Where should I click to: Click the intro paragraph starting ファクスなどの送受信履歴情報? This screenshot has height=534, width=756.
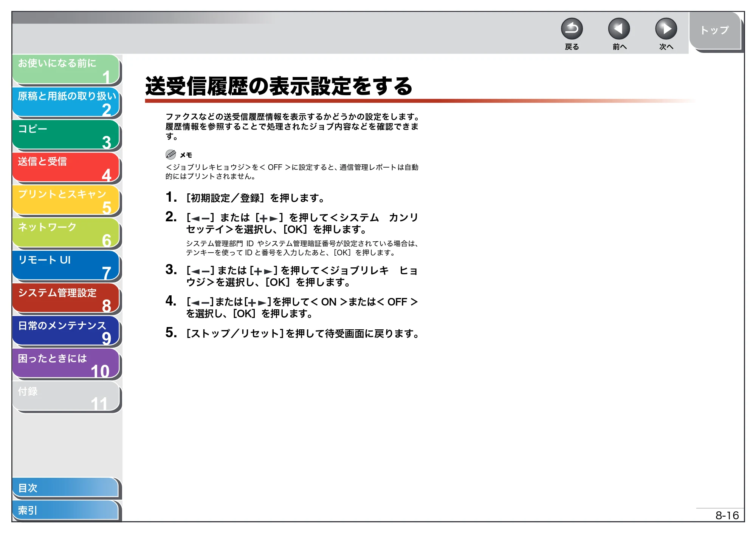pyautogui.click(x=293, y=127)
